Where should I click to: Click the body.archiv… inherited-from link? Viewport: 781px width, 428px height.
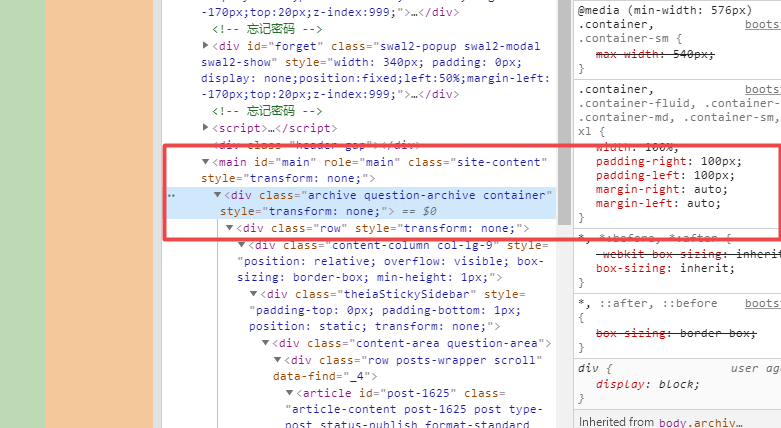(x=700, y=422)
